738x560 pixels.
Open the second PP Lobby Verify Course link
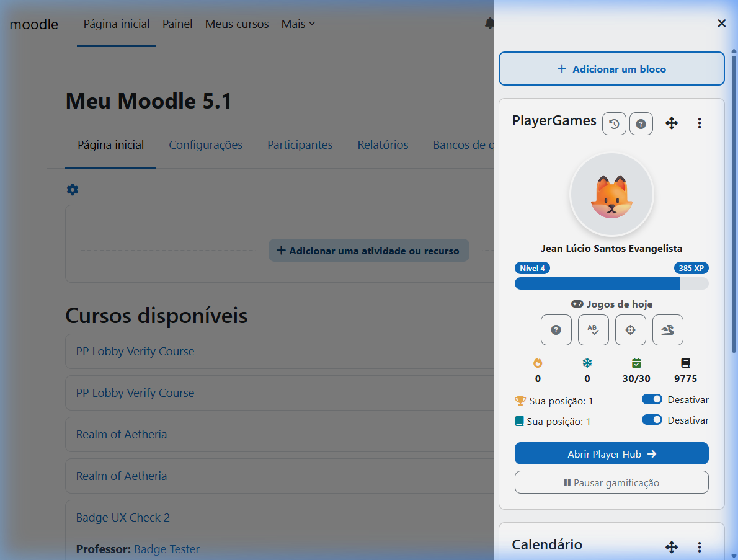point(135,393)
